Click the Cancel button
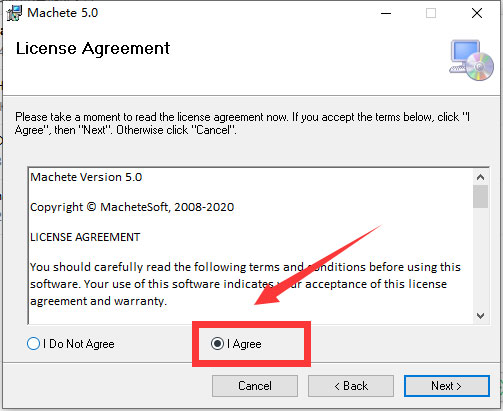This screenshot has width=503, height=411. (255, 386)
